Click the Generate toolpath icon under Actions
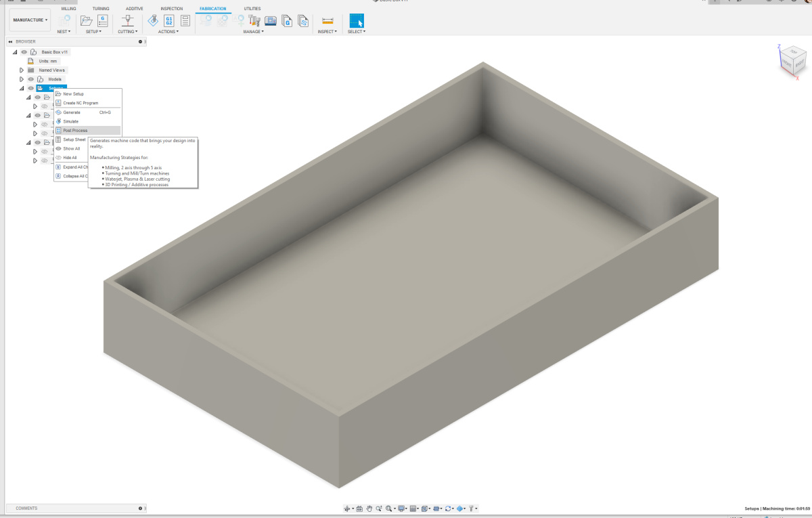This screenshot has width=812, height=518. [x=154, y=20]
